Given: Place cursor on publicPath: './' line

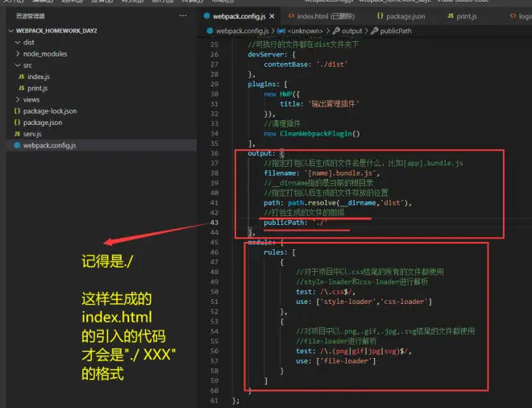Looking at the screenshot, I should (295, 223).
